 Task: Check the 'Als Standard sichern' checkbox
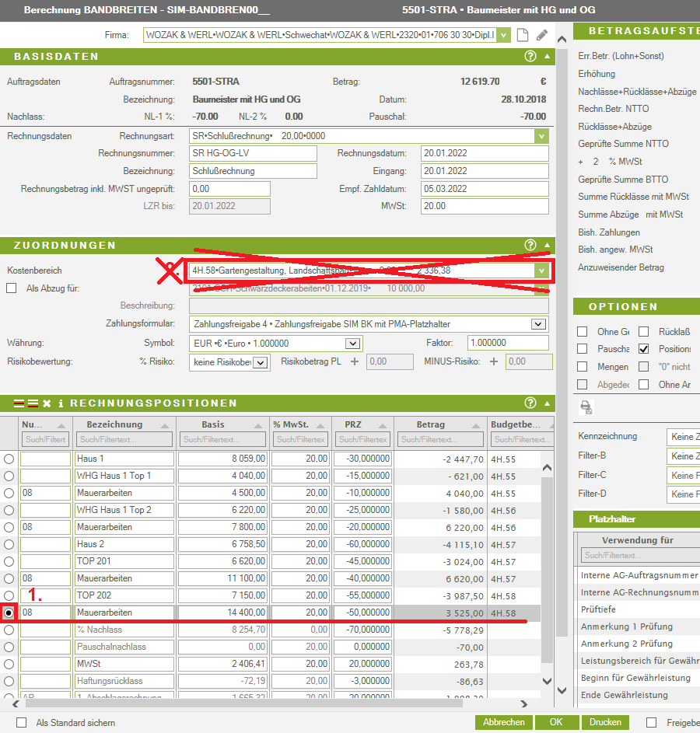(21, 722)
